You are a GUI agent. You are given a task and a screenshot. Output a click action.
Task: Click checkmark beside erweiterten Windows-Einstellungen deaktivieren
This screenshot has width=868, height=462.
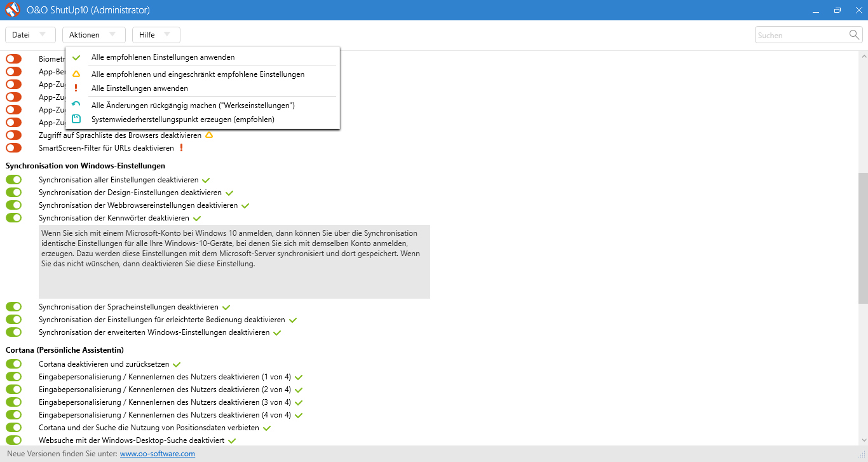click(x=277, y=332)
